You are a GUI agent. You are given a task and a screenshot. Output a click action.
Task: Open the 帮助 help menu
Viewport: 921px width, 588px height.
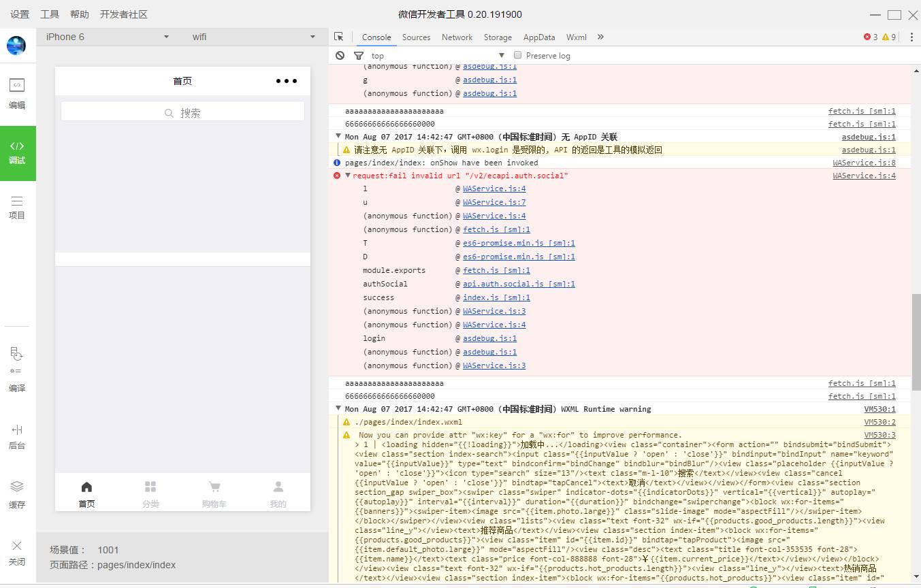(80, 14)
